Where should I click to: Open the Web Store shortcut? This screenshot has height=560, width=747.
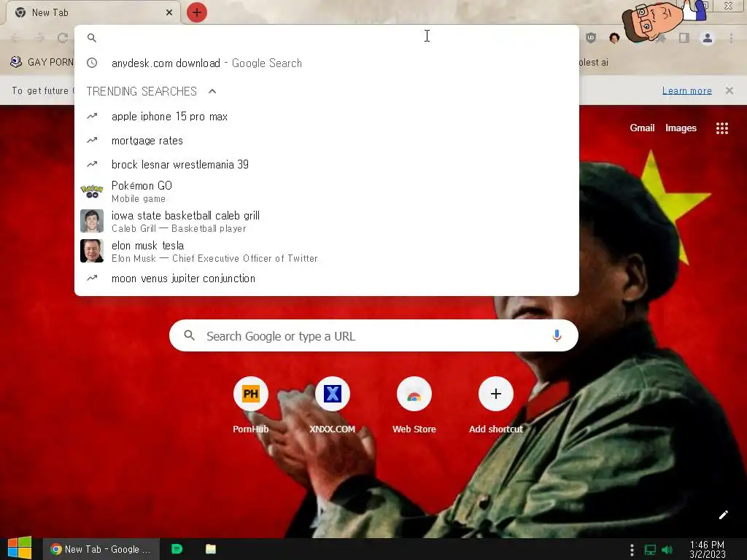pos(414,405)
